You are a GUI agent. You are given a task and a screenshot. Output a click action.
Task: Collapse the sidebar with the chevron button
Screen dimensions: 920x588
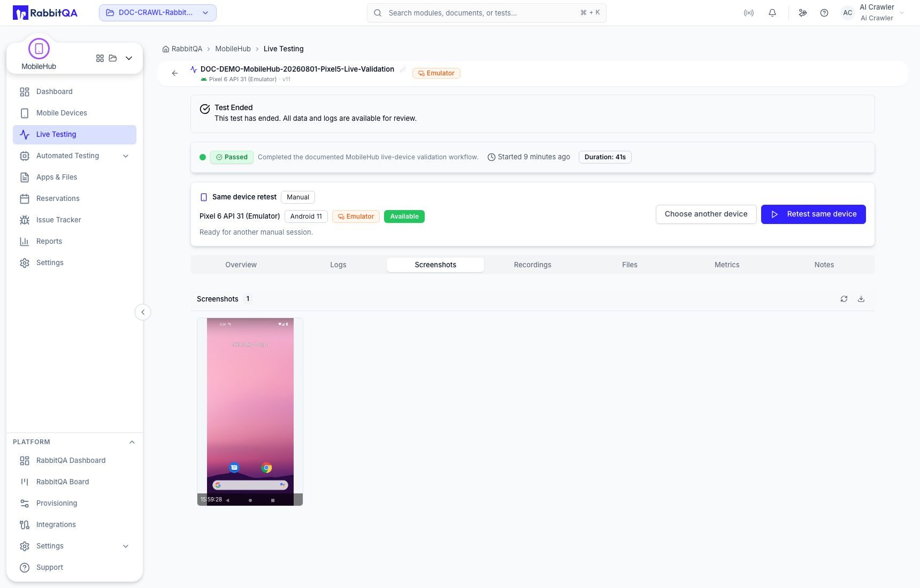(x=143, y=312)
